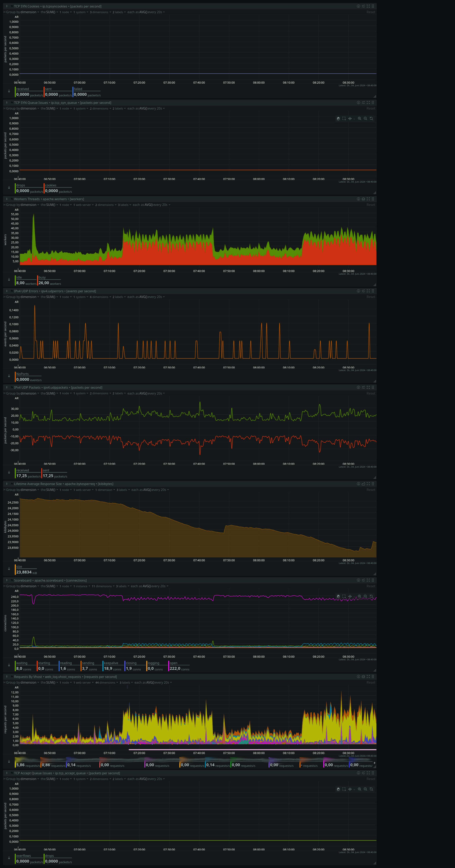Open info icon on Requests By Vhost chart
The image size is (455, 868).
(358, 676)
